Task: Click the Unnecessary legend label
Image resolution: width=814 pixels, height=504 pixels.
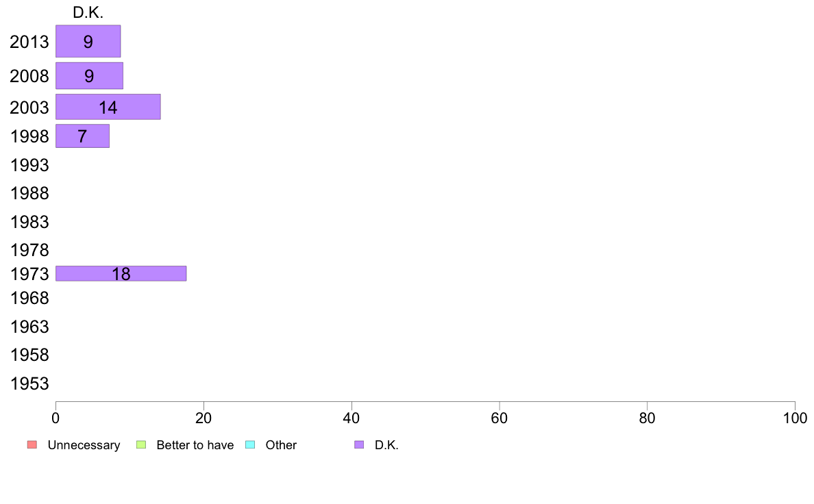Action: pos(84,445)
